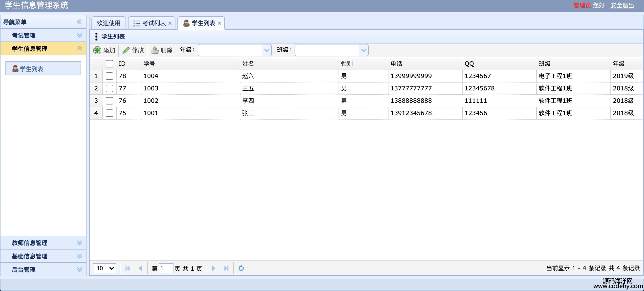Image resolution: width=644 pixels, height=291 pixels.
Task: Go to the last page
Action: (x=226, y=268)
